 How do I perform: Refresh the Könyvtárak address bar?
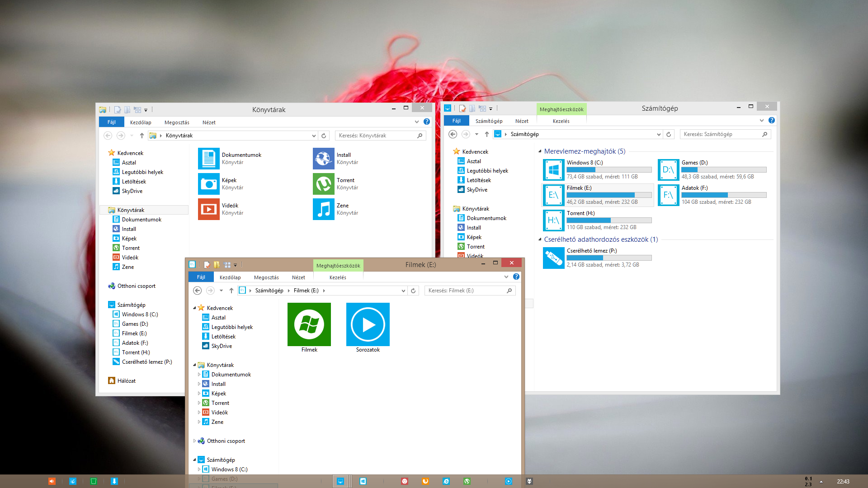(324, 136)
